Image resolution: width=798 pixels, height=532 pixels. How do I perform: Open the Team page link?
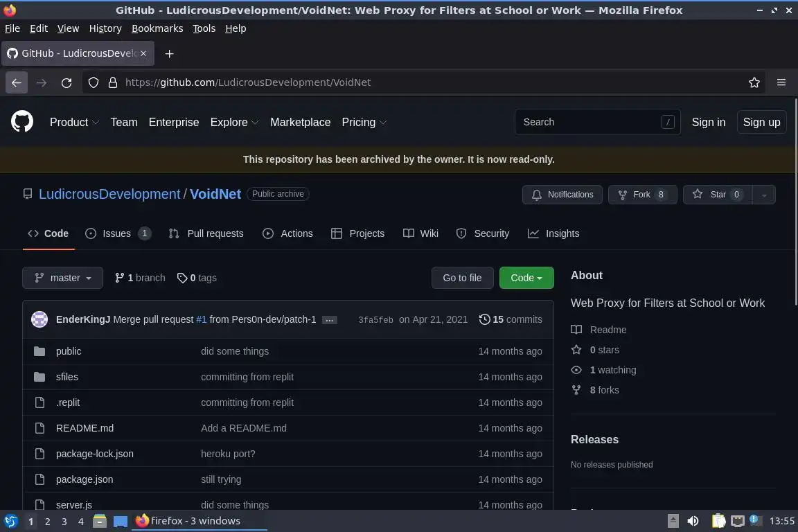pos(124,122)
